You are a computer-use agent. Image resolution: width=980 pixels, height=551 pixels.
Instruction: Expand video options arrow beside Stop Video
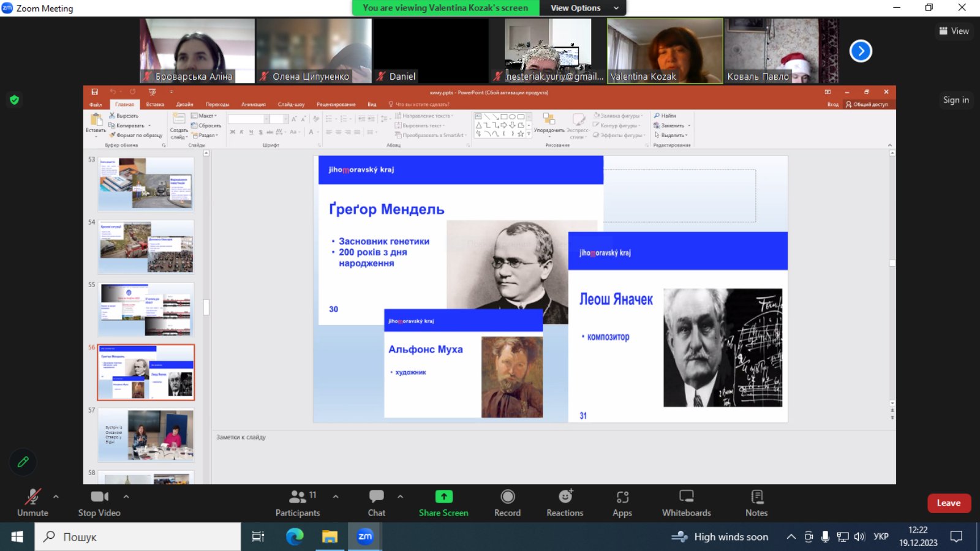point(126,497)
